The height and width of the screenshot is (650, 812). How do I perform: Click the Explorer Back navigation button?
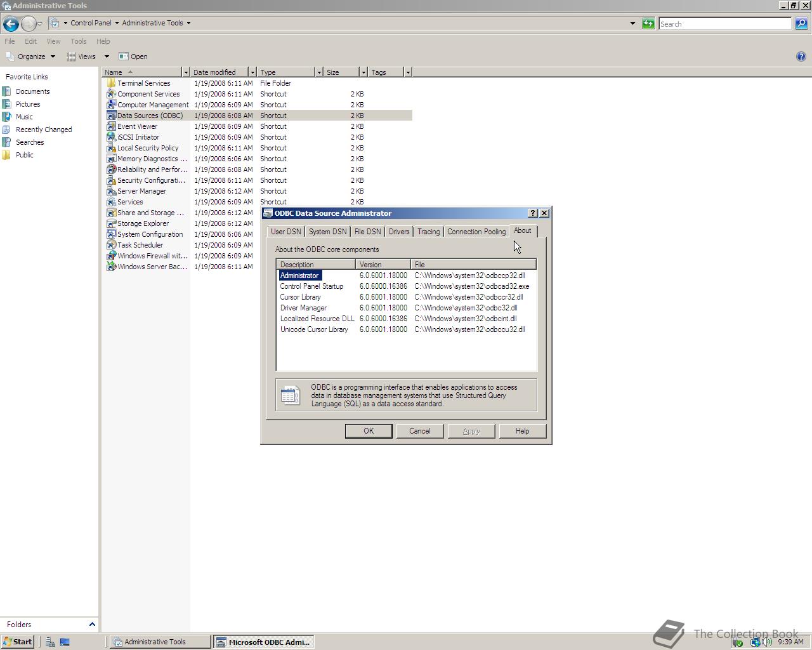pyautogui.click(x=11, y=24)
